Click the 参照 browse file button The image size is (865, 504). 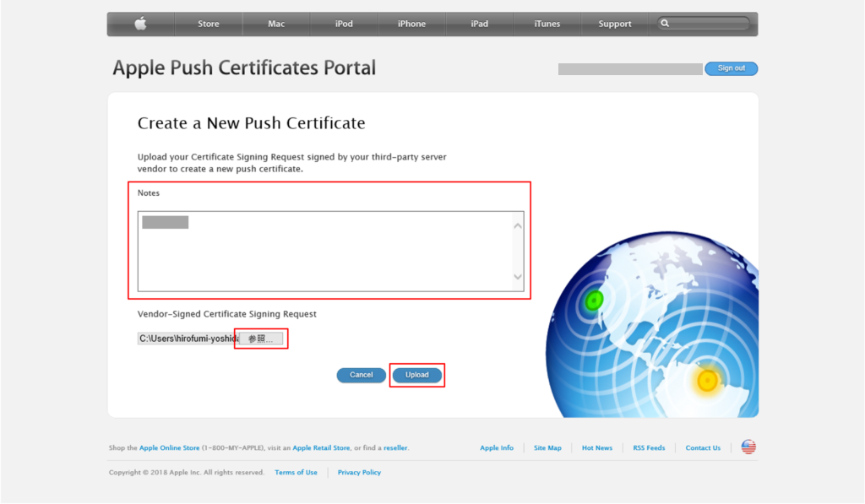coord(261,339)
